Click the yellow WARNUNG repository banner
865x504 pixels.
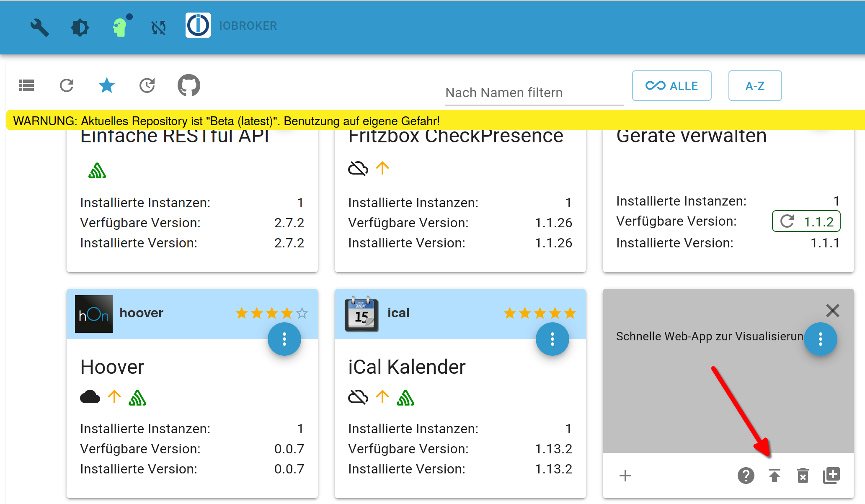coord(436,121)
